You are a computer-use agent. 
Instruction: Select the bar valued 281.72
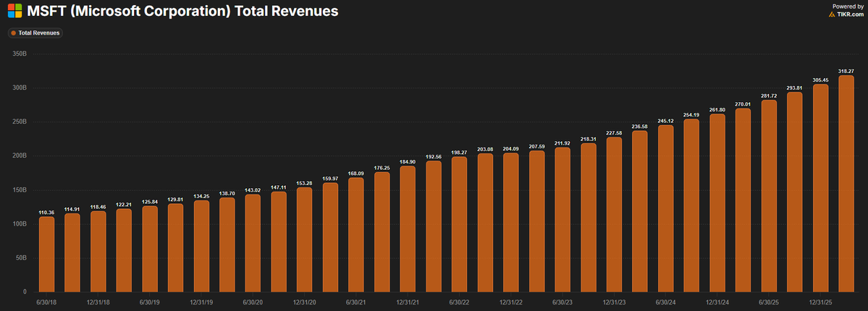769,196
